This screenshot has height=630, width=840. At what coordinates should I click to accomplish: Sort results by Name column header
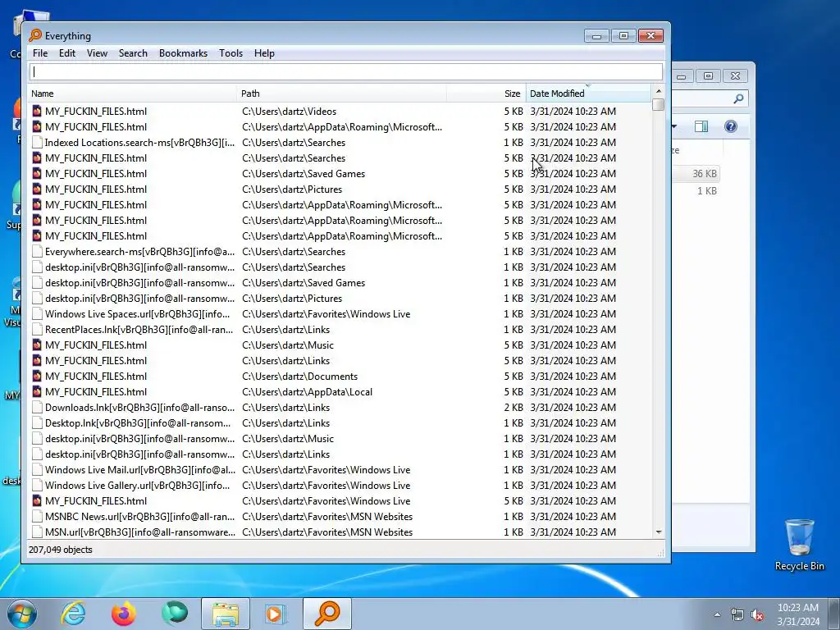click(x=132, y=94)
